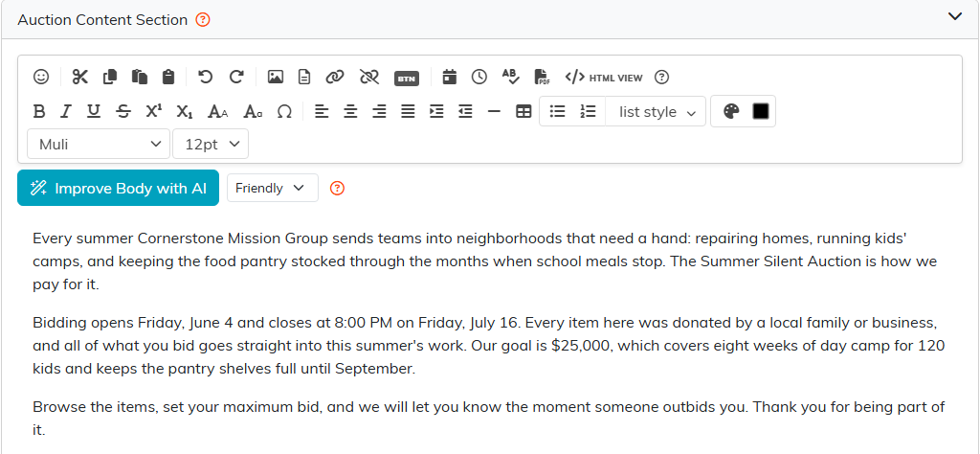This screenshot has width=980, height=454.
Task: Switch to HTML VIEW
Action: point(603,78)
